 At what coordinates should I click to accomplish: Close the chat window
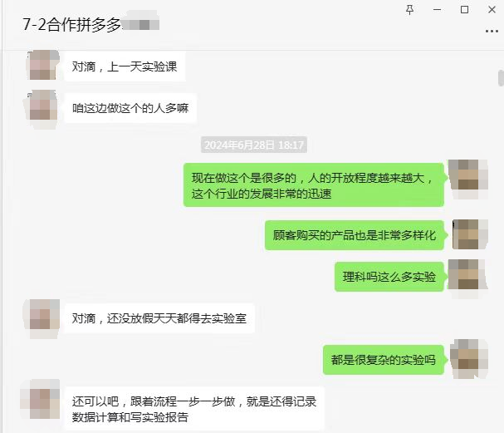click(x=492, y=10)
